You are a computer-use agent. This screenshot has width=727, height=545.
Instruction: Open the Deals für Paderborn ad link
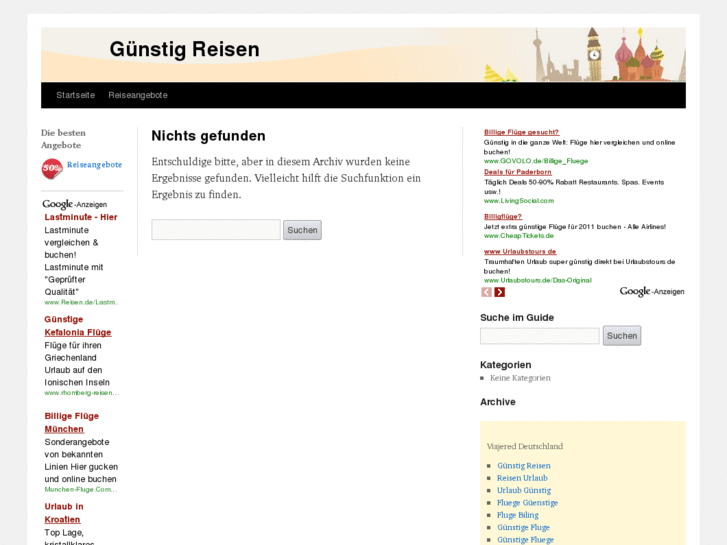[x=518, y=172]
